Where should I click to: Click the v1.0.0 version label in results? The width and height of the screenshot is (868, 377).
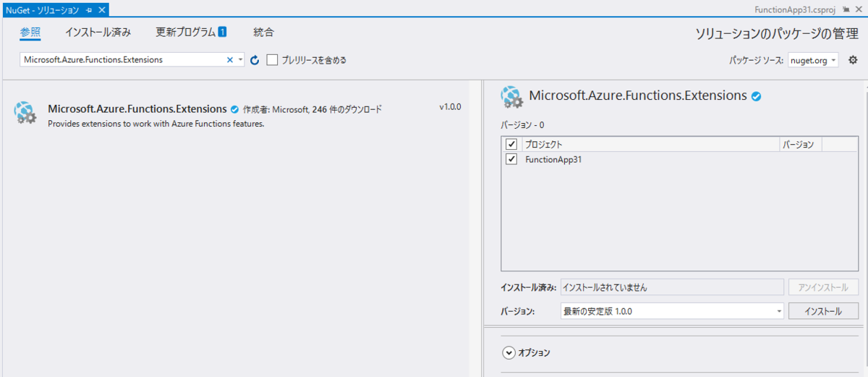click(x=450, y=107)
